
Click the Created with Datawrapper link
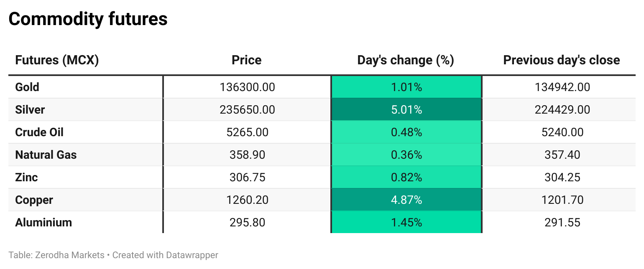[x=165, y=255]
